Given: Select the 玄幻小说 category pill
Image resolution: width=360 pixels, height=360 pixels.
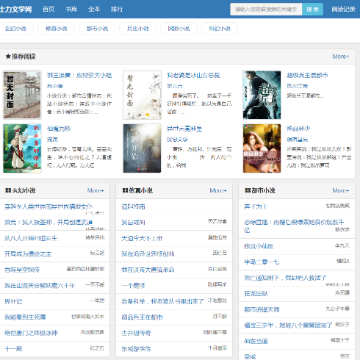Looking at the screenshot, I should click(x=15, y=29).
